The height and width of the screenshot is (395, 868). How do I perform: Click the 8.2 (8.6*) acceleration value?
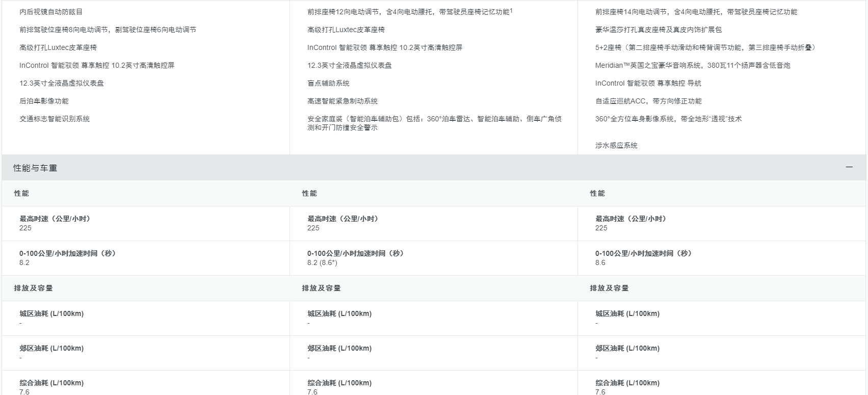coord(322,262)
